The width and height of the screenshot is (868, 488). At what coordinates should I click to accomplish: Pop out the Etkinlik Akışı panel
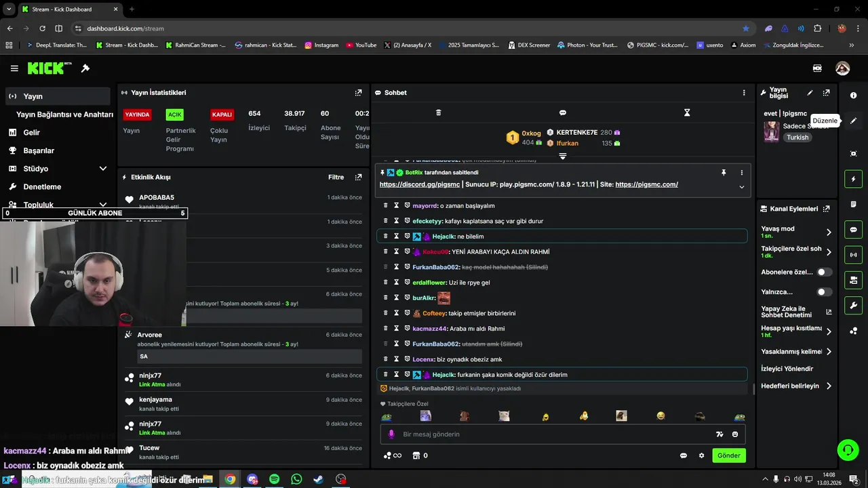[358, 178]
